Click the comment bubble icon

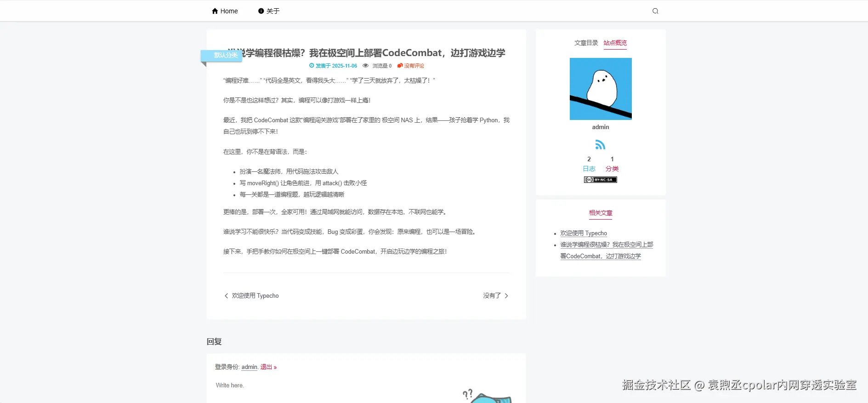point(400,66)
